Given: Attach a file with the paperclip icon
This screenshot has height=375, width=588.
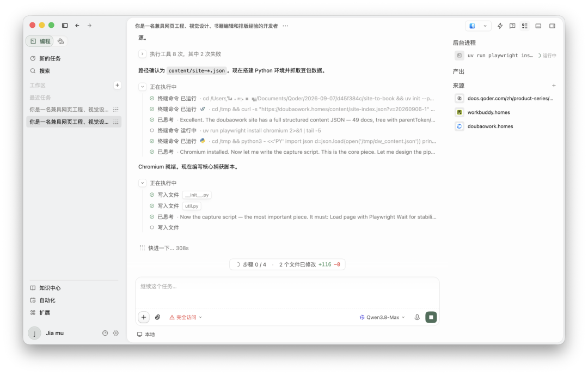Looking at the screenshot, I should 157,317.
